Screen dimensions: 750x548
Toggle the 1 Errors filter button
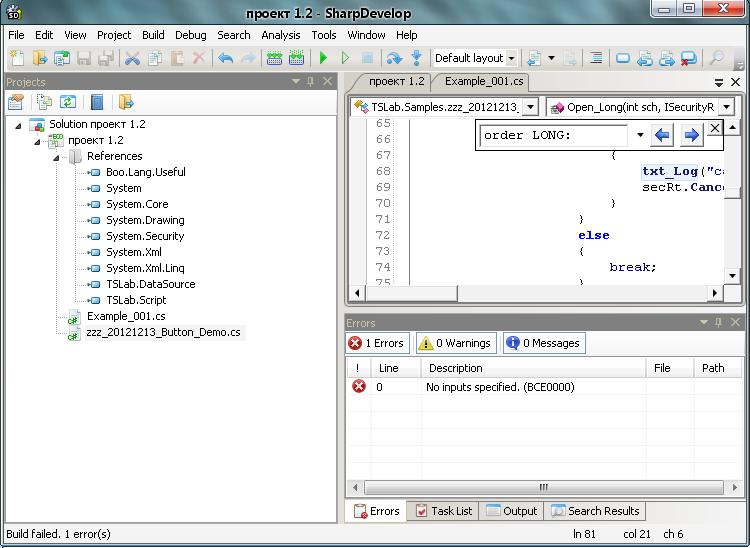(377, 343)
